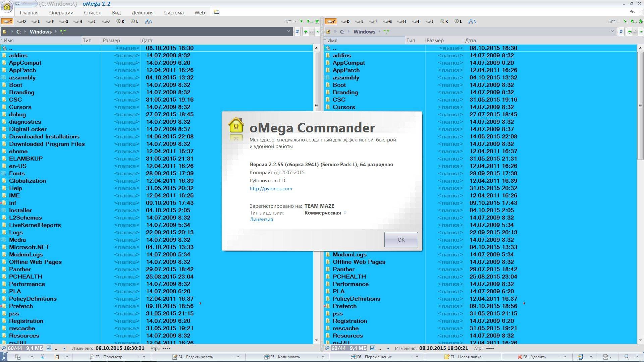Open left panel navigation history arrow dropdown
The width and height of the screenshot is (644, 362).
click(x=317, y=32)
